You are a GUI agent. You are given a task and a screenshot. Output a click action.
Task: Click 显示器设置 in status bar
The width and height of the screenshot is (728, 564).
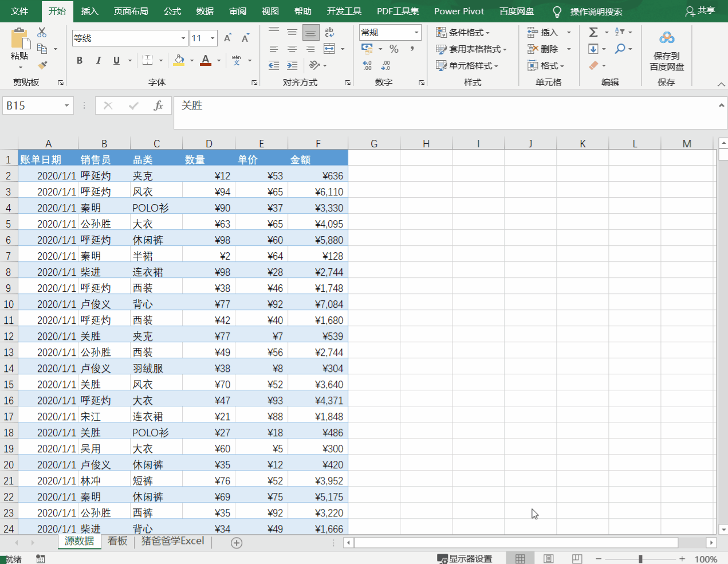[x=465, y=559]
